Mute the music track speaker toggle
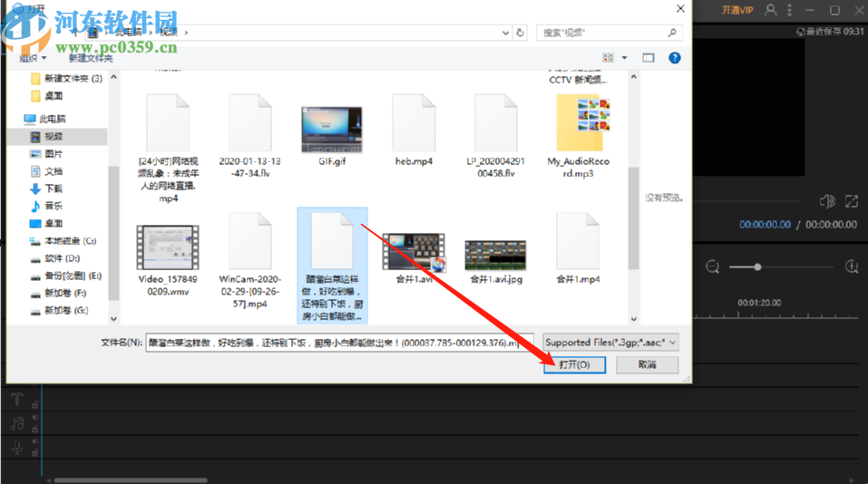Viewport: 868px width, 484px height. [x=35, y=418]
